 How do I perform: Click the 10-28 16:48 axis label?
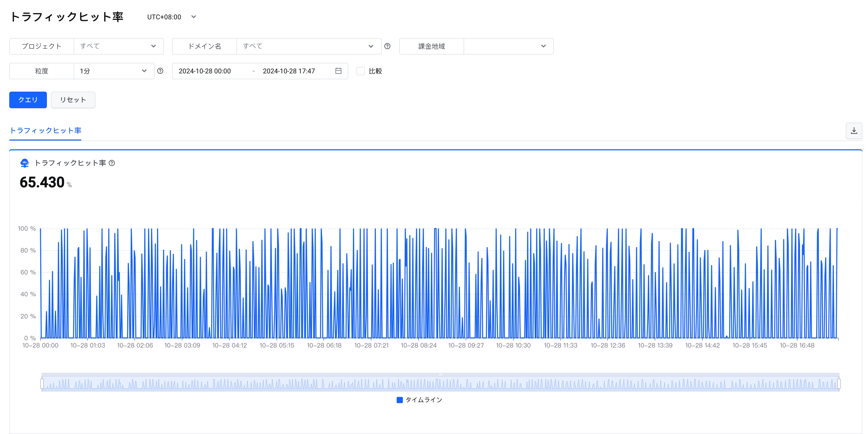point(797,345)
